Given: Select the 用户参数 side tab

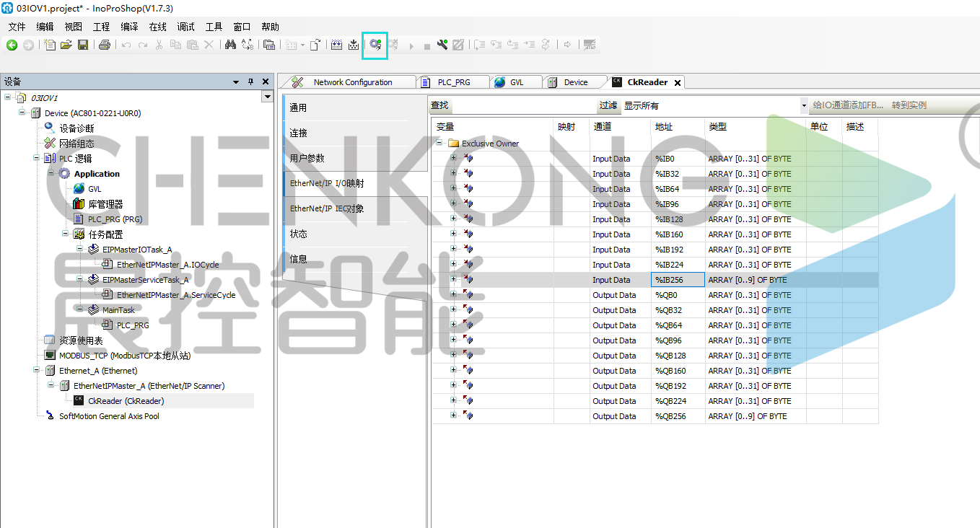Looking at the screenshot, I should tap(307, 158).
